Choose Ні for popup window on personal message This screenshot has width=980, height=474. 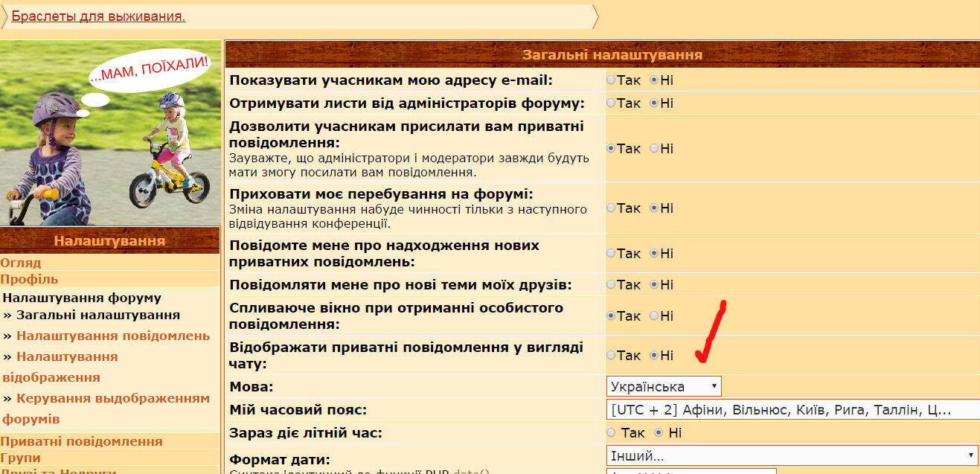654,316
